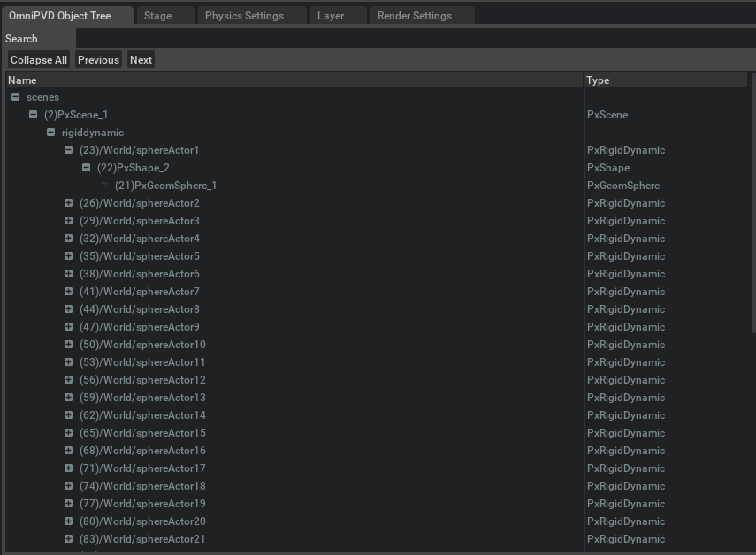Expand the (68)/World/sphereActor16 node
The height and width of the screenshot is (555, 756).
click(x=68, y=451)
